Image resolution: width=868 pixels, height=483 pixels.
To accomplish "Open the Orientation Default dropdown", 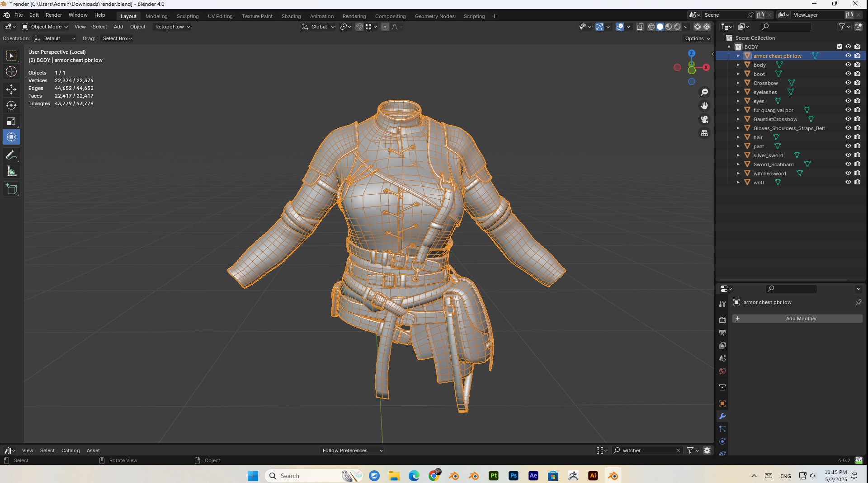I will pos(55,38).
